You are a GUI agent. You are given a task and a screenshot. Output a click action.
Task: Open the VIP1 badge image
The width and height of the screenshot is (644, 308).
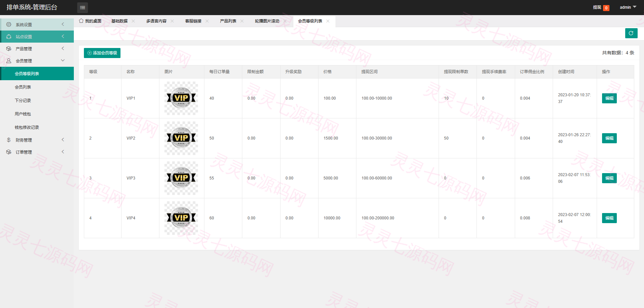[181, 98]
